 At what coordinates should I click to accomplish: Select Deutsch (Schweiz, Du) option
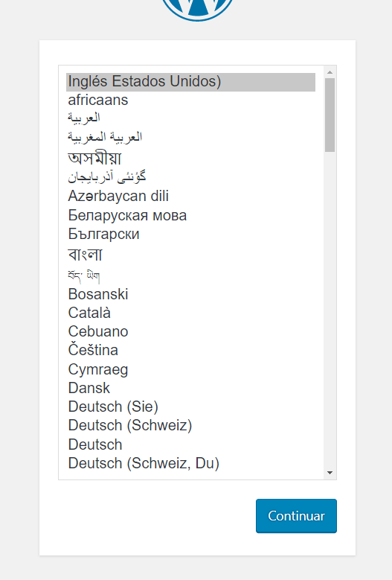[x=190, y=464]
